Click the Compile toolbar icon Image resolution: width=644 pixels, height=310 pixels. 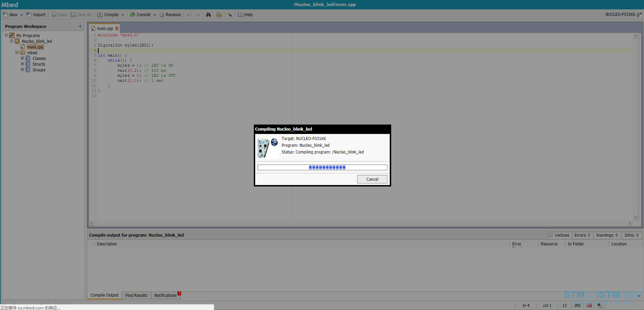(x=100, y=15)
